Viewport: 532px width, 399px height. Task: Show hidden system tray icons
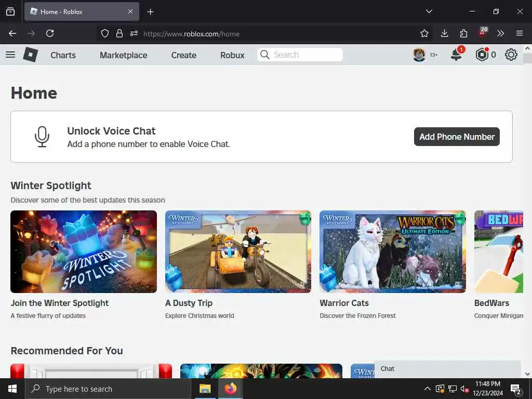(x=428, y=389)
